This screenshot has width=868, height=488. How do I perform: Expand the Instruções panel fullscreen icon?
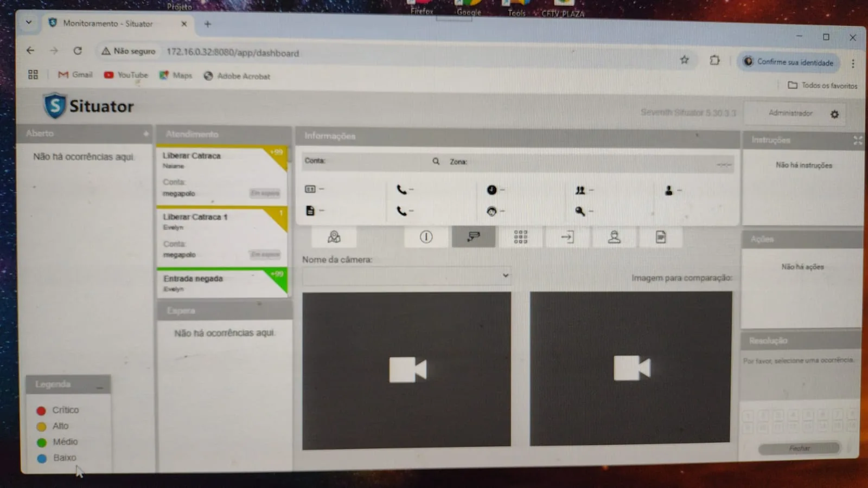(857, 140)
